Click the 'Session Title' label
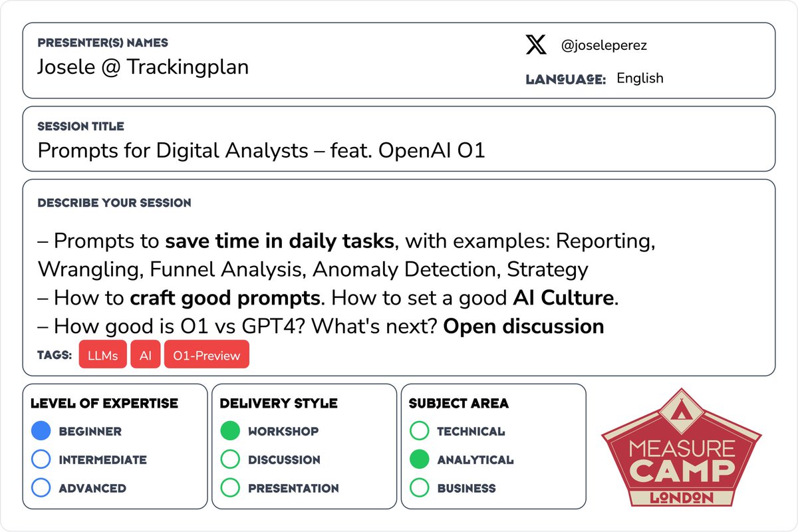Viewport: 798px width, 532px height. [81, 126]
